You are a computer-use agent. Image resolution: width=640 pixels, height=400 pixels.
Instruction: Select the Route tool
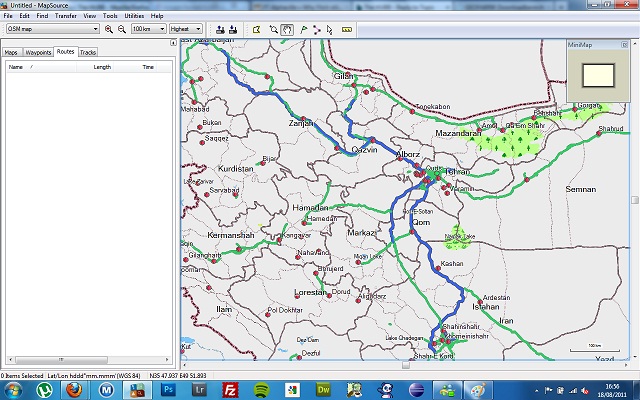(317, 29)
